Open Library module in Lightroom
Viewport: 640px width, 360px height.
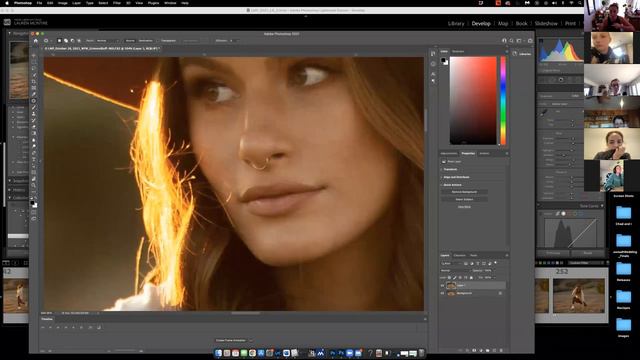[x=456, y=24]
